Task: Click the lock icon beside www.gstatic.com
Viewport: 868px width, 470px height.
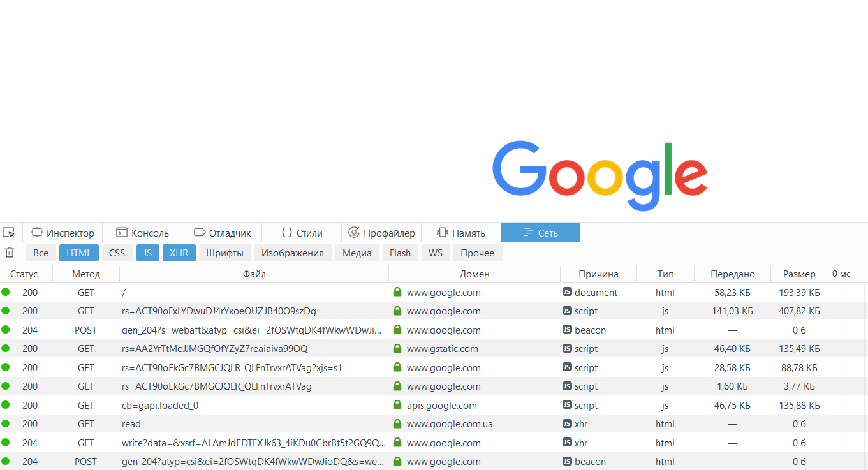Action: 397,349
